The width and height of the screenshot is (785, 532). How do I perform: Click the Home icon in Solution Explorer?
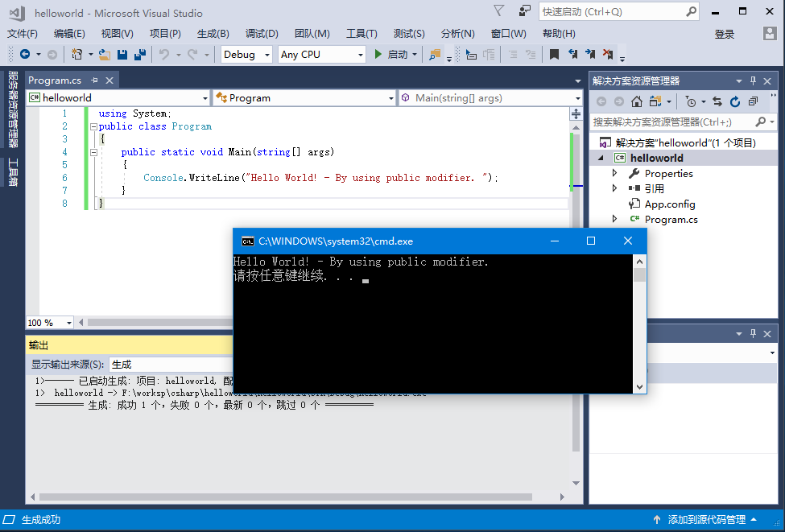click(637, 101)
